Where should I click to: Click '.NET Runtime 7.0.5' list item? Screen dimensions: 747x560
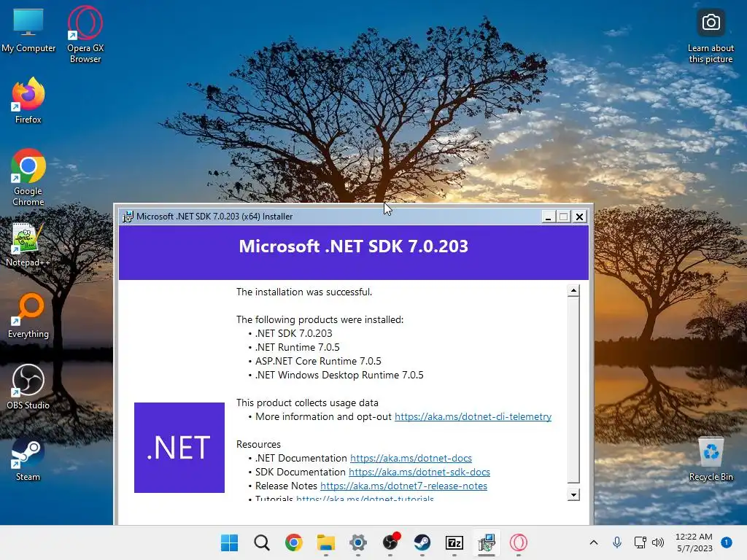(298, 347)
